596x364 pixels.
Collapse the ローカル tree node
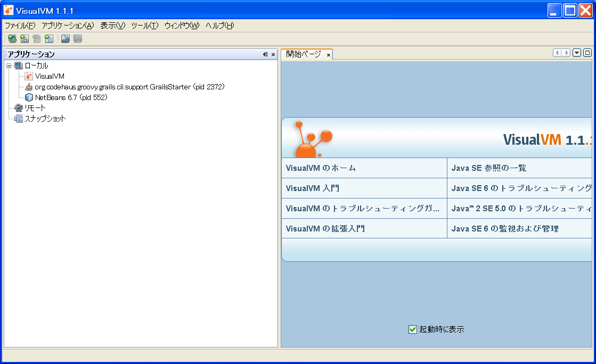9,66
